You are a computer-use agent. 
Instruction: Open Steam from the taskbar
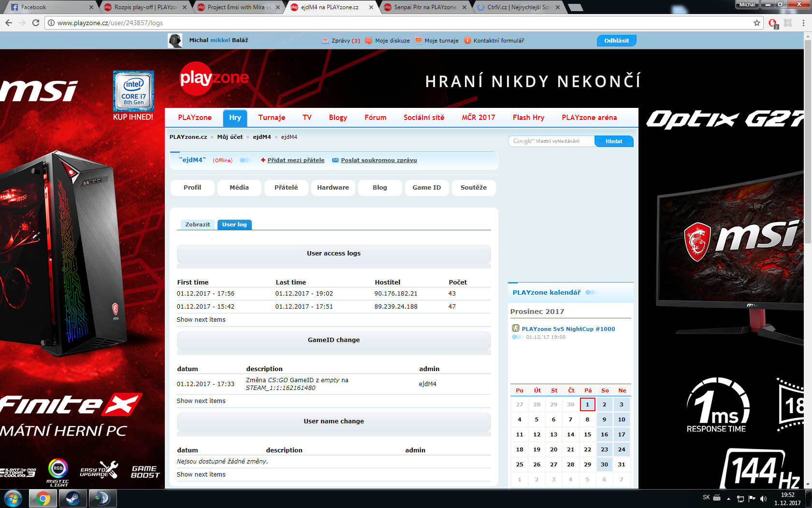[x=73, y=498]
